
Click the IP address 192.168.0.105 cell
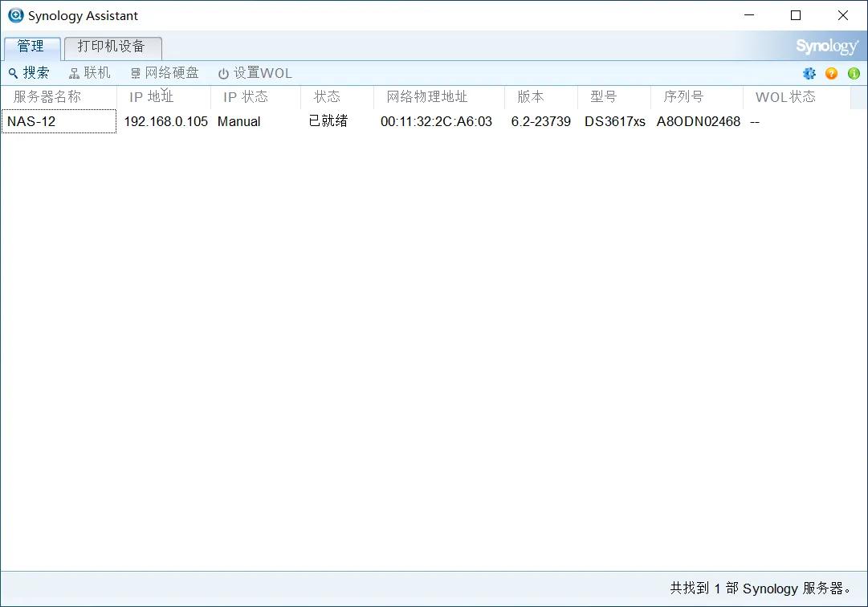[x=165, y=121]
